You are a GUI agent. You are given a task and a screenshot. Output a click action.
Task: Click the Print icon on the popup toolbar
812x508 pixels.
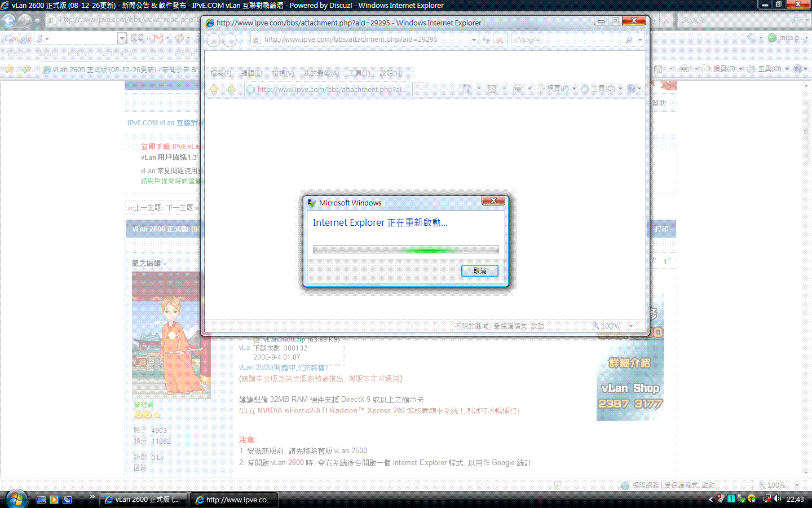point(518,89)
